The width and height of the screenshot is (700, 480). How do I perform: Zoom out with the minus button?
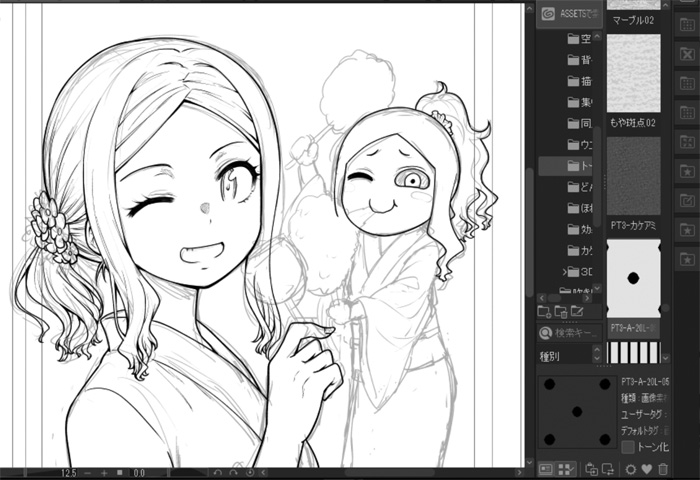click(x=88, y=473)
